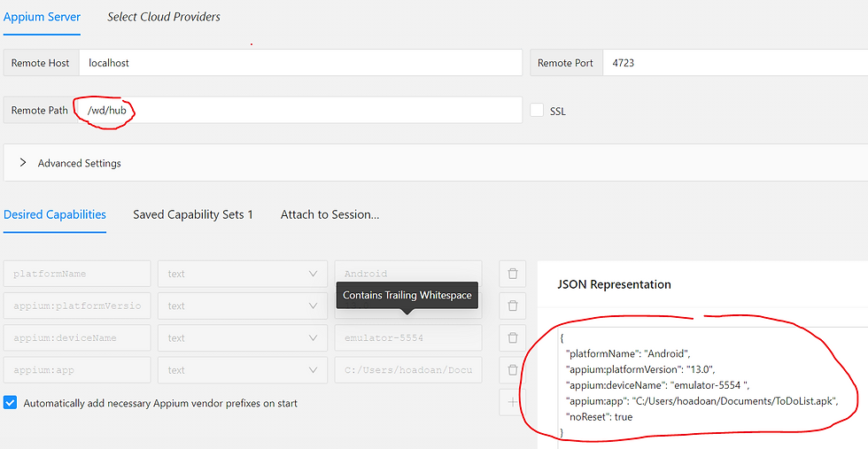Click the SSL label text
This screenshot has width=868, height=449.
click(557, 112)
